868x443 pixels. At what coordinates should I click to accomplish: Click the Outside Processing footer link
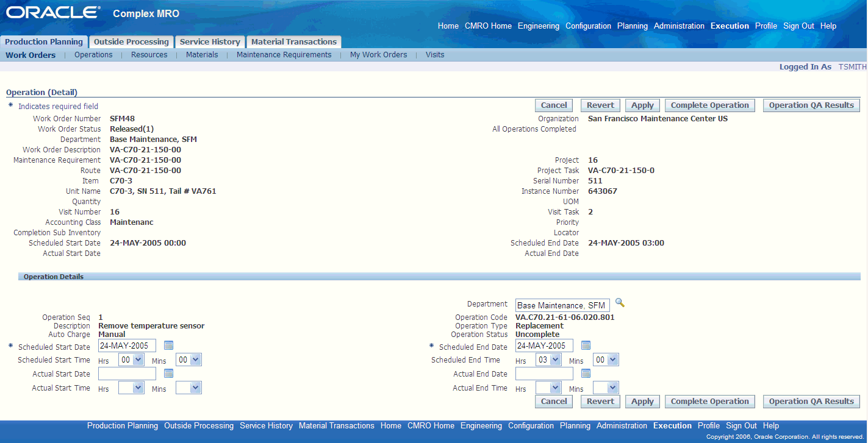[199, 426]
